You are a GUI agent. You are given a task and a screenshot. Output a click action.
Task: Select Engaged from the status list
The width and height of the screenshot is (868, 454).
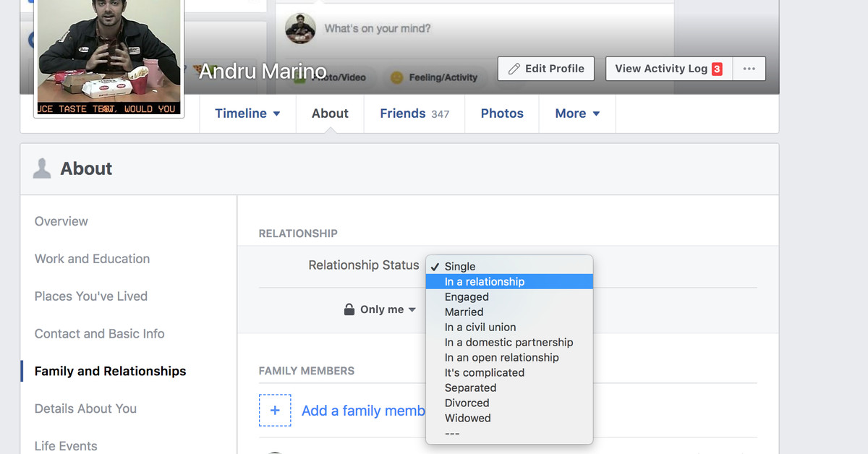point(509,297)
